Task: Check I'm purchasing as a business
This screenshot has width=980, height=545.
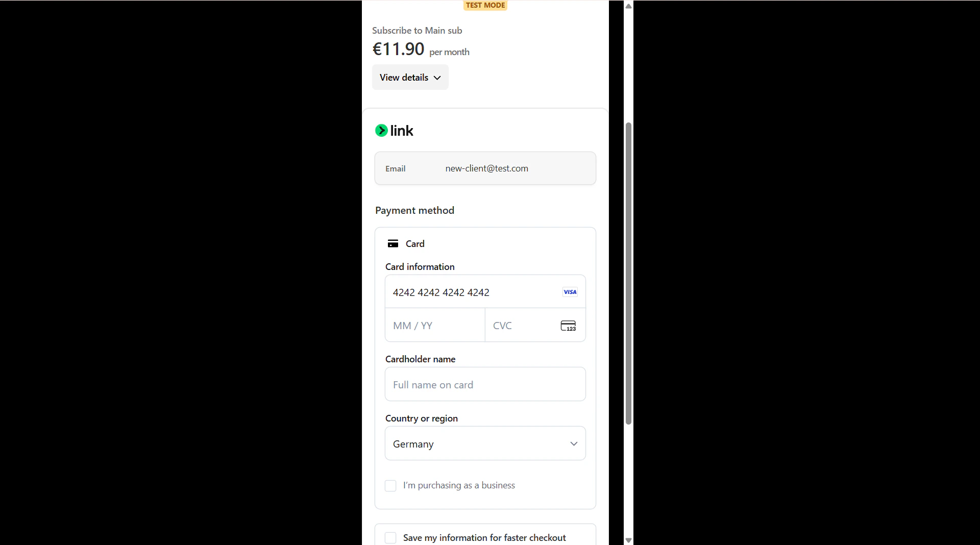Action: (x=390, y=486)
